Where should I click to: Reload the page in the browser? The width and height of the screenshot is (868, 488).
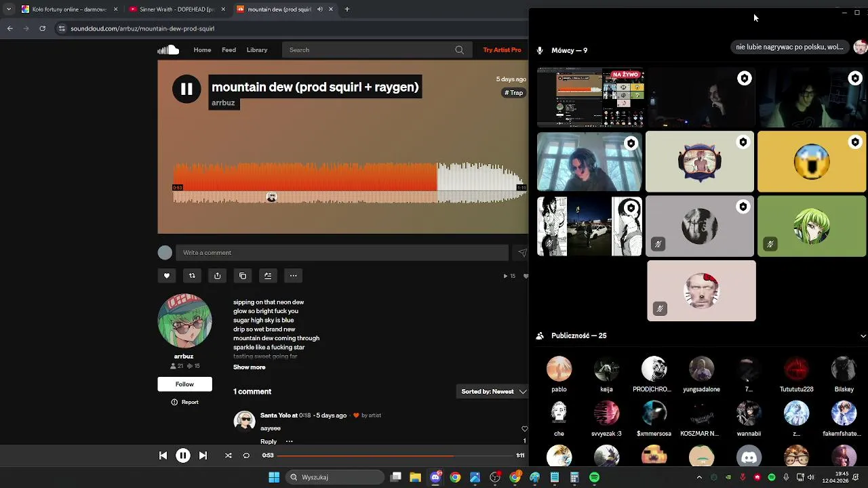(x=42, y=28)
